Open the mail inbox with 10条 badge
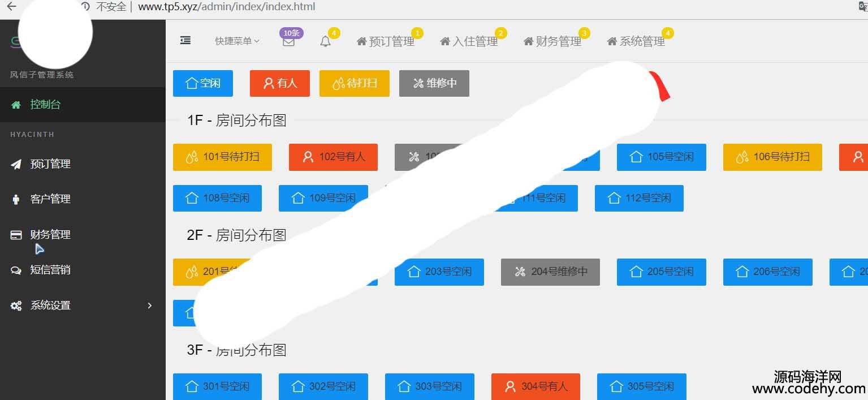868x400 pixels. [x=288, y=41]
